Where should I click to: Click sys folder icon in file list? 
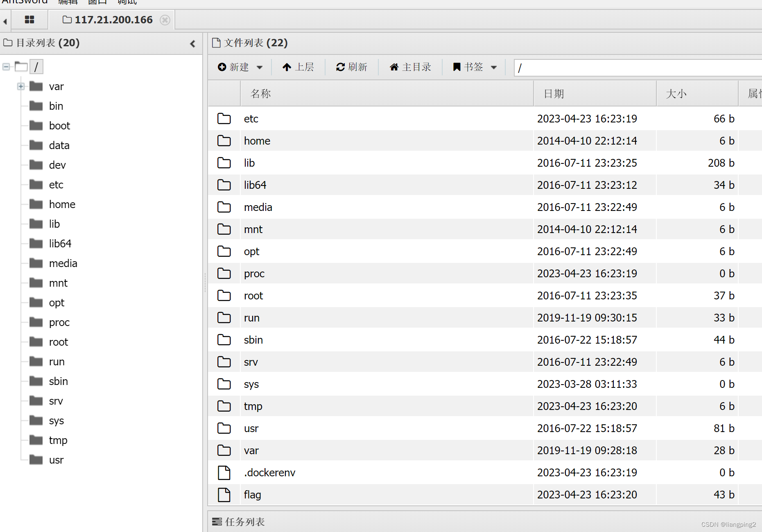pos(224,384)
